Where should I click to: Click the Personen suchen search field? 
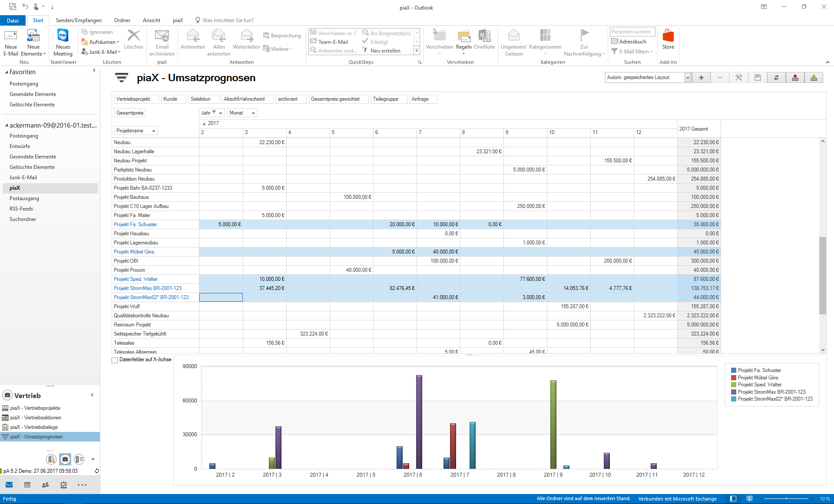(x=632, y=32)
